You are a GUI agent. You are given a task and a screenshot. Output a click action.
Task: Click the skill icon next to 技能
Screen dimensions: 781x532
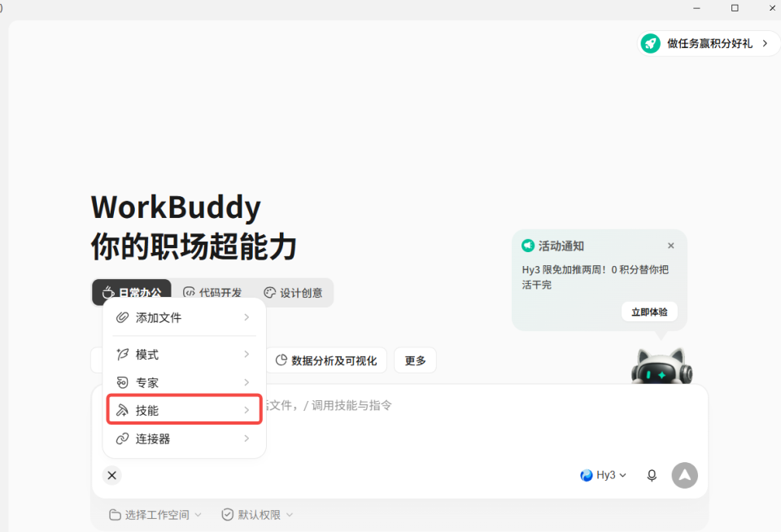coord(122,410)
